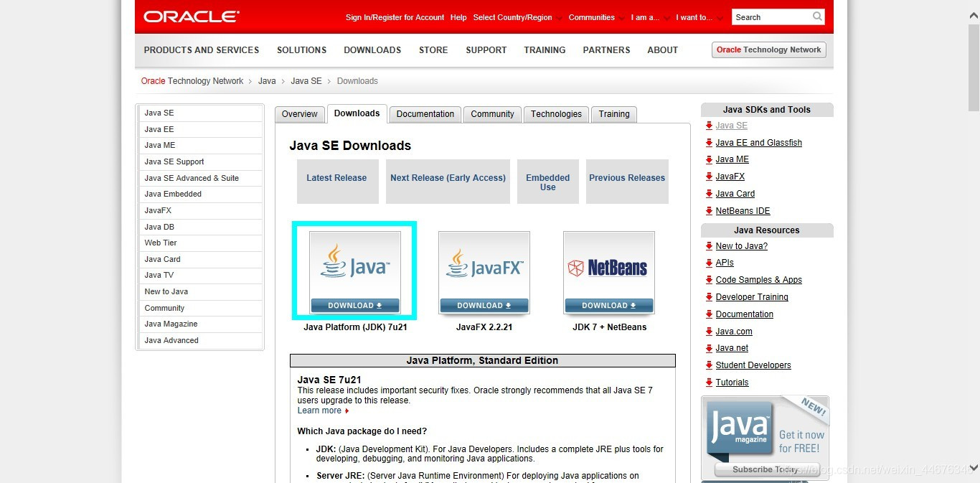Image resolution: width=980 pixels, height=483 pixels.
Task: Expand Select Country/Region dropdown
Action: click(x=517, y=17)
